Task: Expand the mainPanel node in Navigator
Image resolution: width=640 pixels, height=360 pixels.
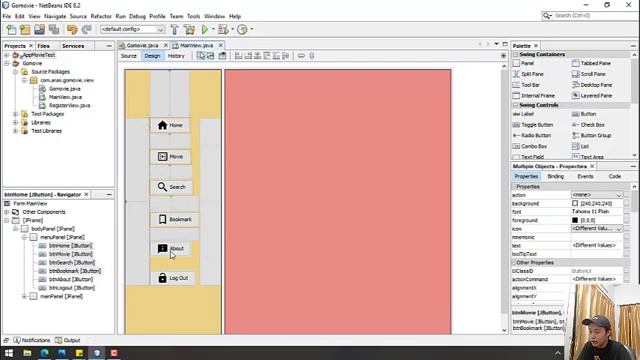Action: [24, 297]
